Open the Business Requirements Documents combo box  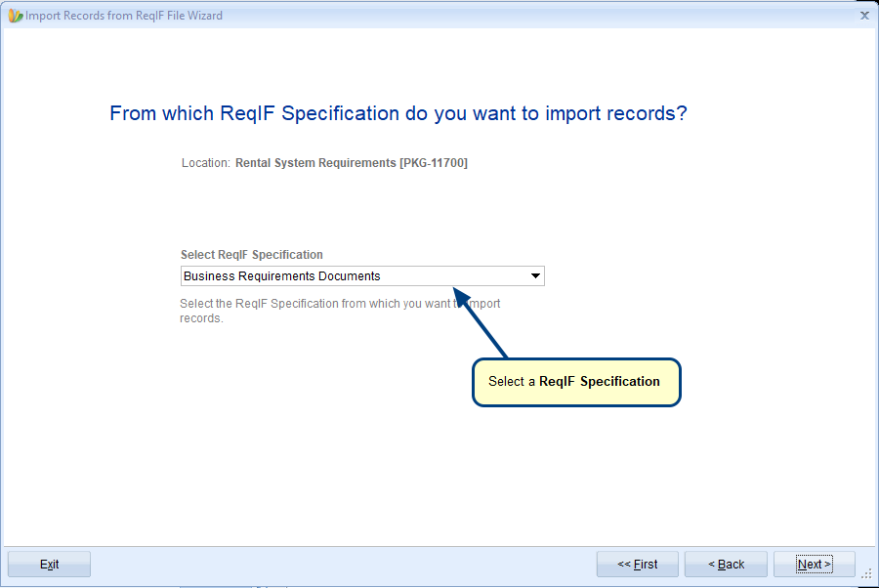362,275
